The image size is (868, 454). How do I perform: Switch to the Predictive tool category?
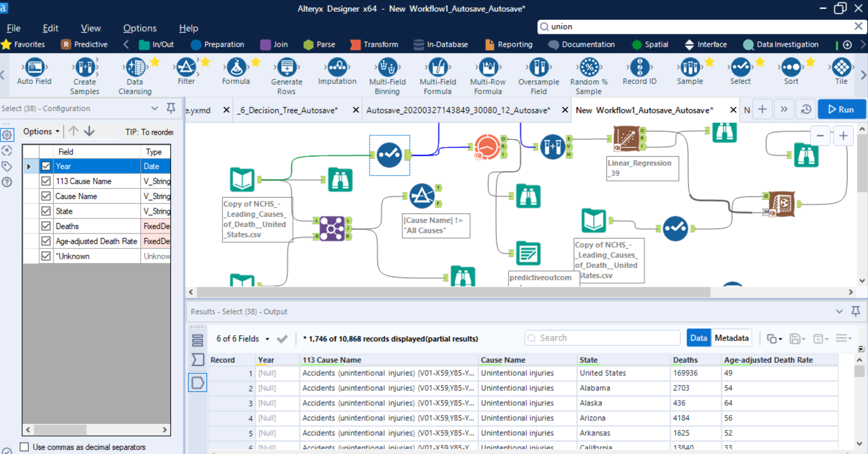pyautogui.click(x=84, y=45)
